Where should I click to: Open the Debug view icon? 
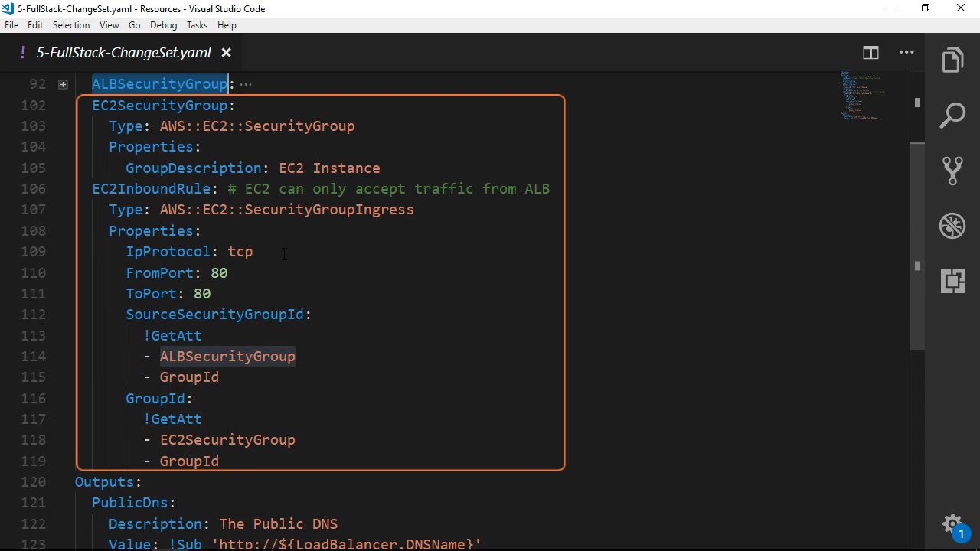click(952, 226)
